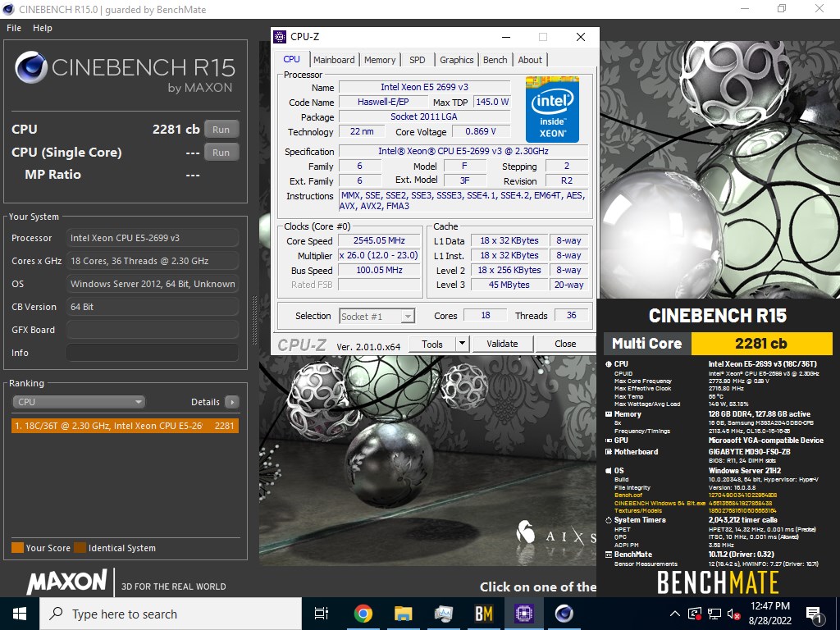Show hidden system tray icons
Viewport: 840px width, 630px height.
[675, 614]
